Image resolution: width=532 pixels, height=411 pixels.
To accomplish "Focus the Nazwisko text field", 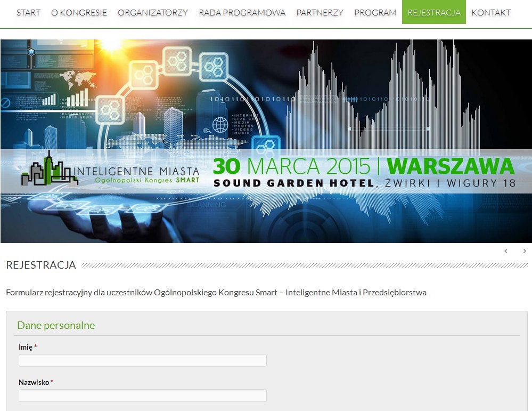I will pyautogui.click(x=143, y=396).
